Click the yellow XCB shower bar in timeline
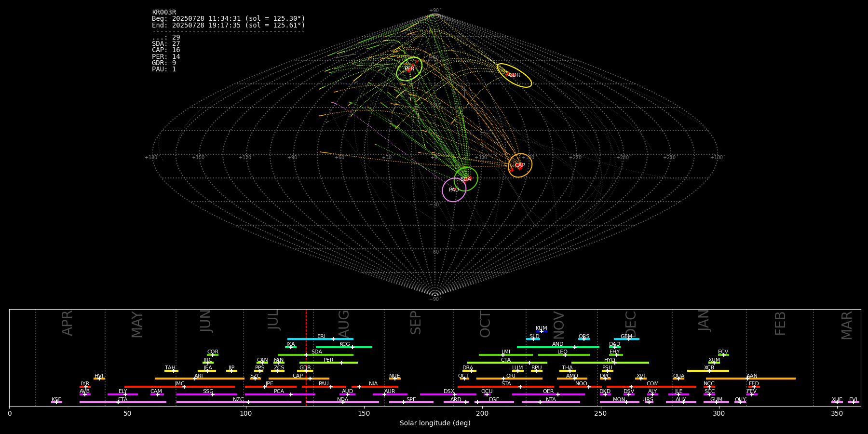The width and height of the screenshot is (868, 434). pos(708,371)
